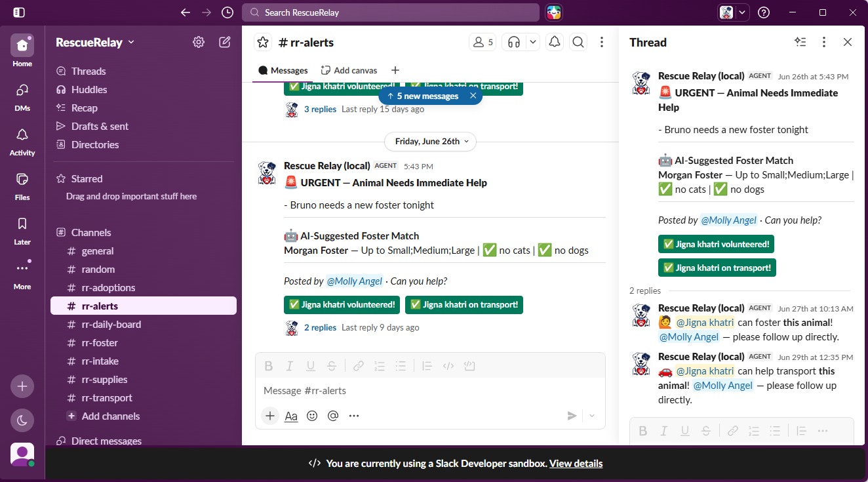Start a new message with compose icon

(225, 43)
